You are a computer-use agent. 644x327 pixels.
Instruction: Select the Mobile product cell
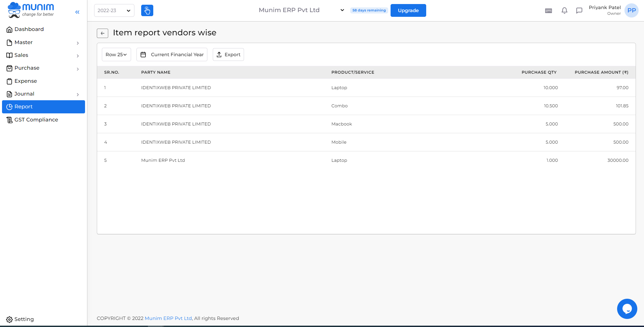point(339,142)
